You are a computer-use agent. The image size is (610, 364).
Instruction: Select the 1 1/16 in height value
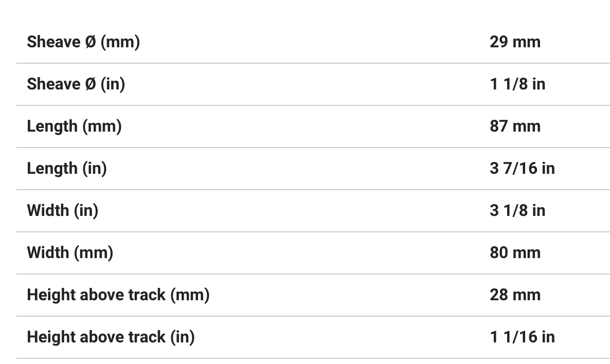pyautogui.click(x=522, y=337)
